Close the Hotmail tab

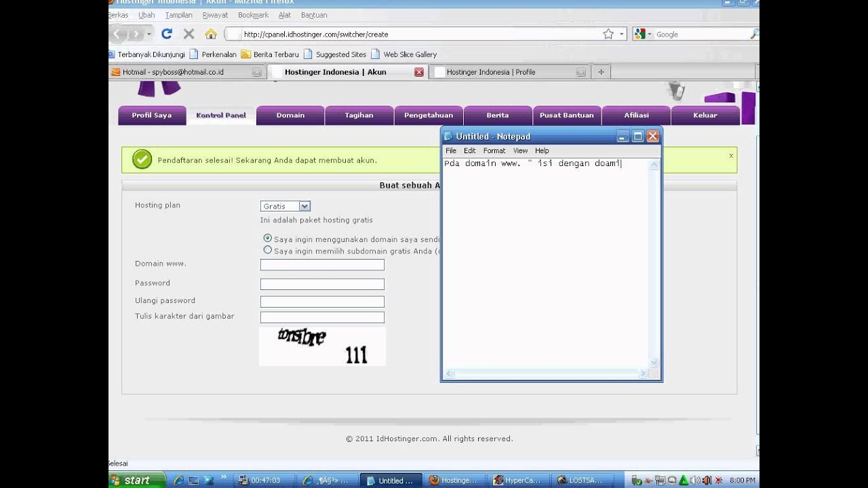pos(257,72)
